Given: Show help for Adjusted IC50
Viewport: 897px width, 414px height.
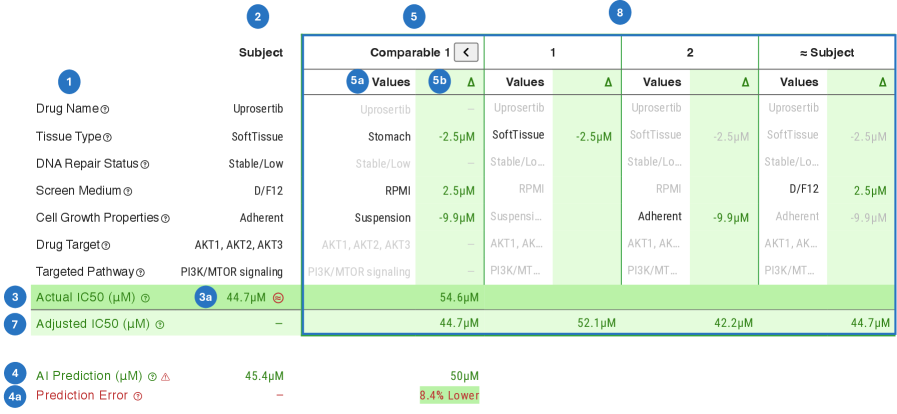Looking at the screenshot, I should [159, 325].
